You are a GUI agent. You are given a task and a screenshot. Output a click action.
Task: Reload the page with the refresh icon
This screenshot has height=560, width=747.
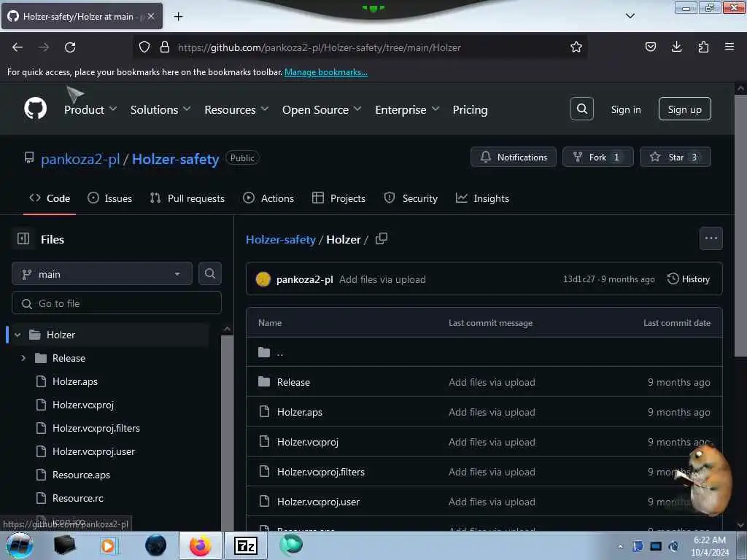pyautogui.click(x=70, y=47)
